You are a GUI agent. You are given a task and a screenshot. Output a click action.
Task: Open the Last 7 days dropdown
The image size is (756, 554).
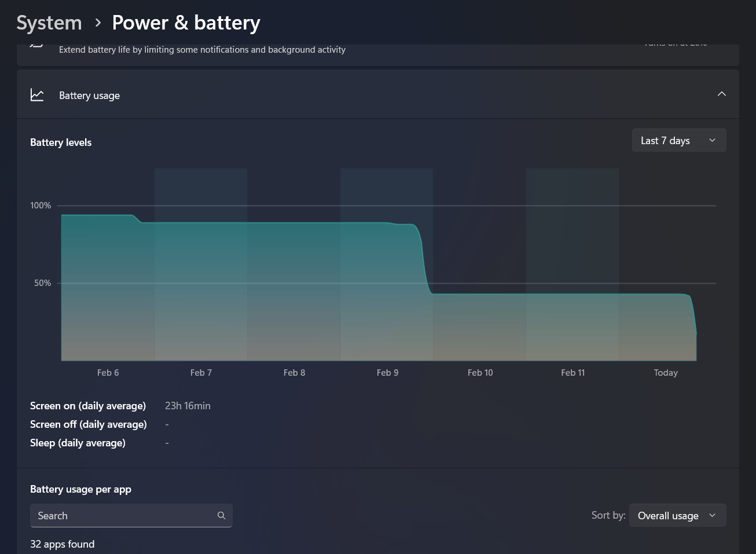click(x=679, y=141)
